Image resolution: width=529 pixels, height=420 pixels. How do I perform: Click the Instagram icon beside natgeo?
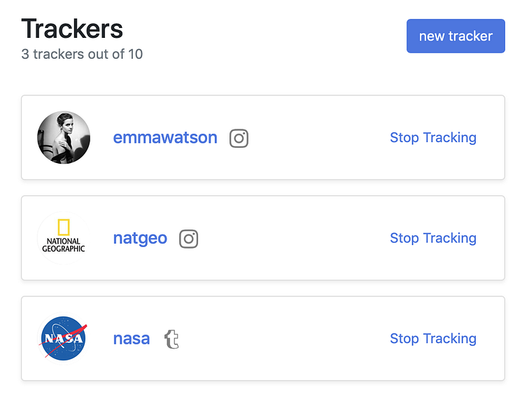188,239
